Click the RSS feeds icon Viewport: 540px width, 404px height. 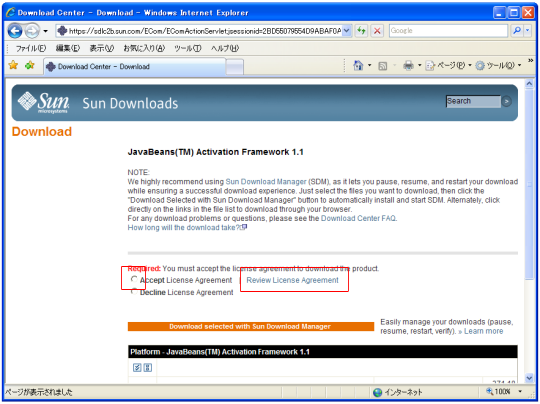click(383, 66)
